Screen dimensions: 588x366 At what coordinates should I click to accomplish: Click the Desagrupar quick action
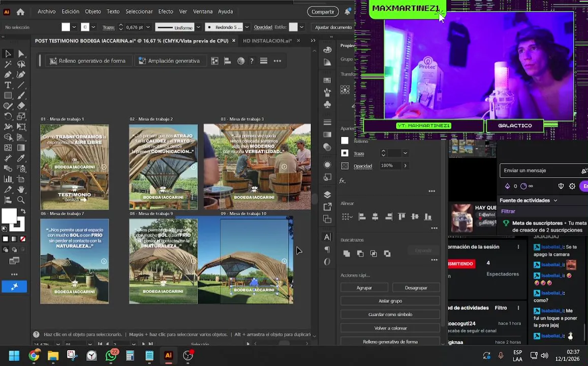416,288
